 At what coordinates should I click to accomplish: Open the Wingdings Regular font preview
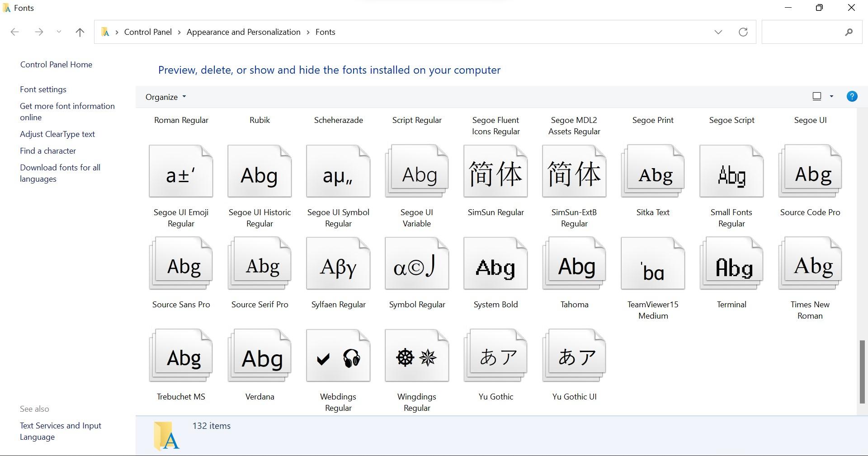[416, 355]
